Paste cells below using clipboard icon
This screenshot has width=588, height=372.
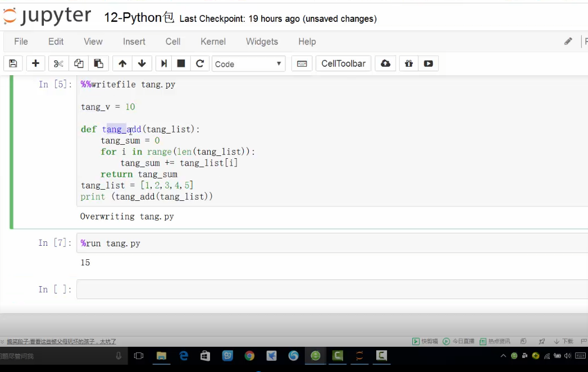click(x=98, y=64)
